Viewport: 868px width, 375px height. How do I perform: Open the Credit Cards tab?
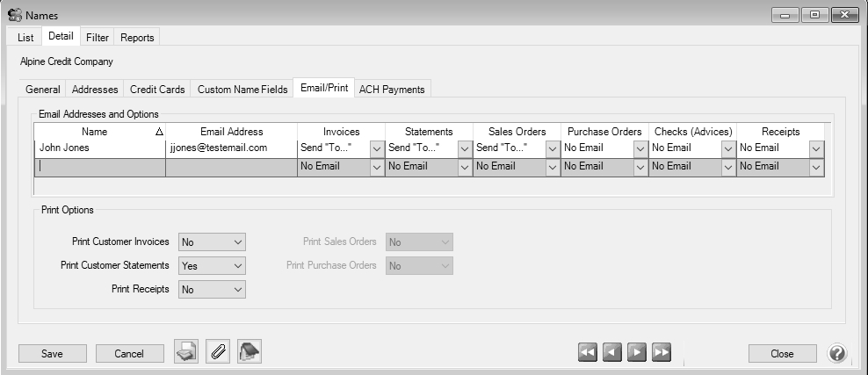pyautogui.click(x=157, y=89)
